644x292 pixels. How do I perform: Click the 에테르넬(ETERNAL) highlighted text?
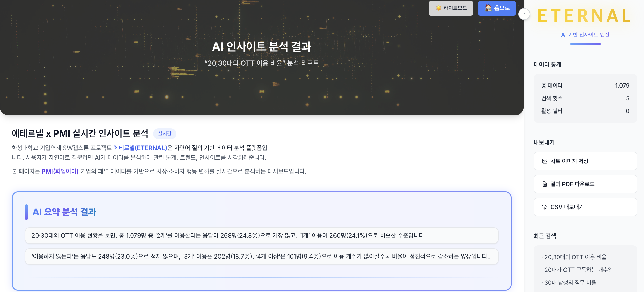coord(140,148)
